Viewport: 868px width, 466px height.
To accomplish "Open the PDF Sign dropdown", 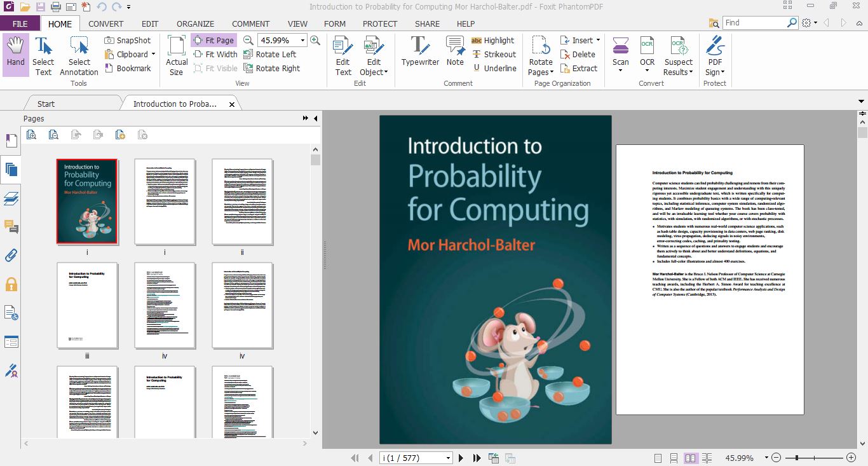I will click(715, 55).
